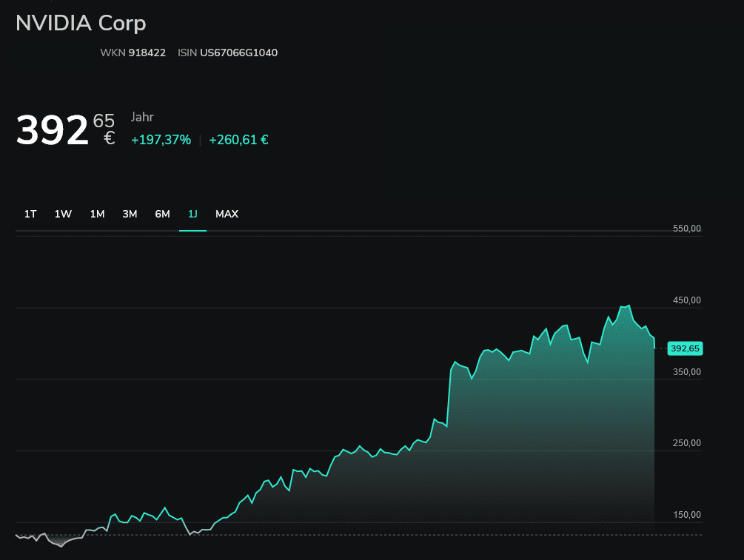744x560 pixels.
Task: Click the 250,00 axis label
Action: click(686, 443)
